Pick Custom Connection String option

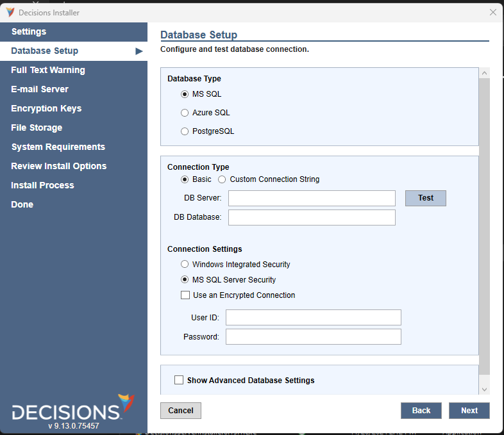(x=222, y=179)
